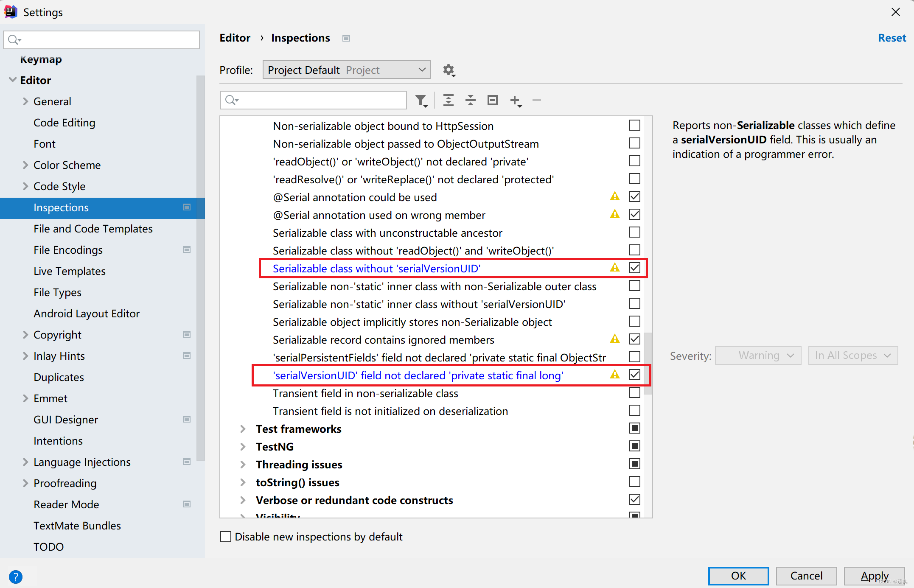Open File and Code Templates settings page
The width and height of the screenshot is (914, 588).
click(93, 229)
